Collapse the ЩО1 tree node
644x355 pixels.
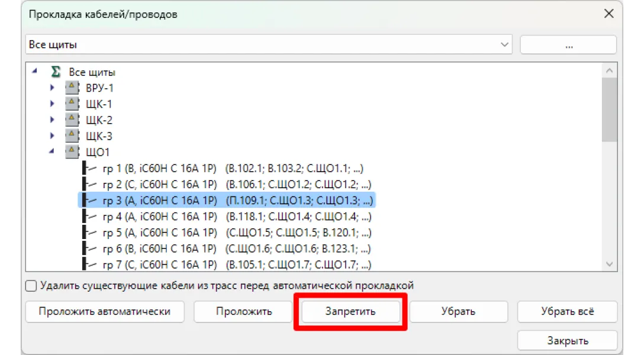(52, 152)
